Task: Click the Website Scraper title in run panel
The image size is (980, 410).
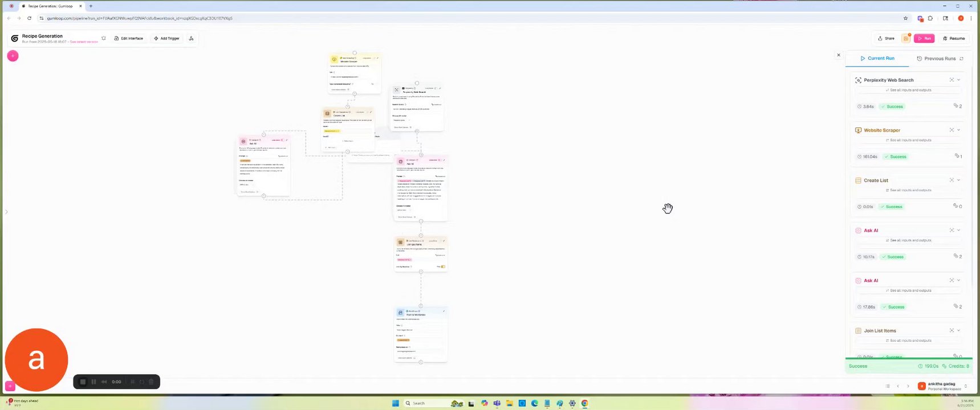Action: tap(882, 130)
